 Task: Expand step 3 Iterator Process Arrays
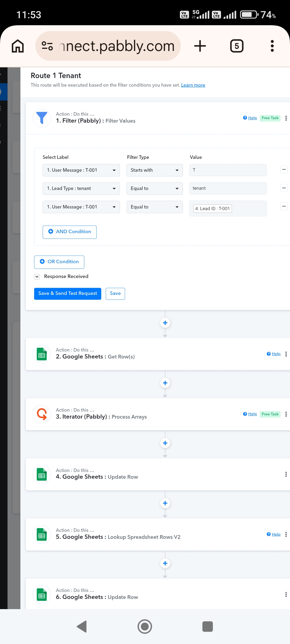[158, 414]
